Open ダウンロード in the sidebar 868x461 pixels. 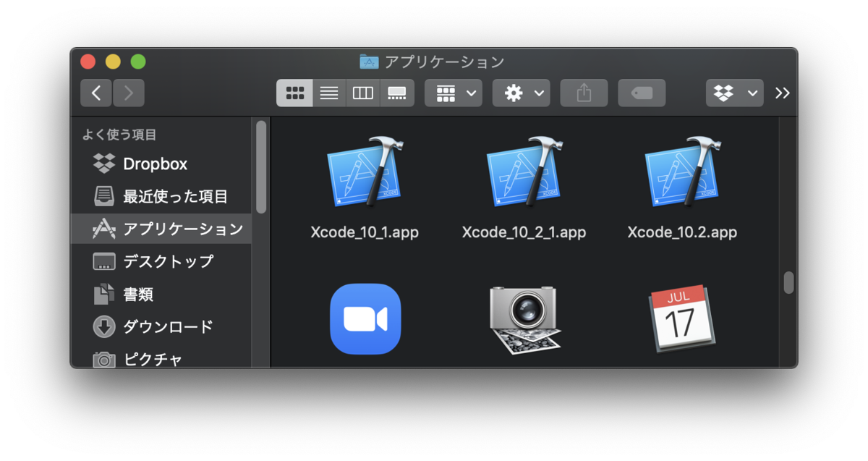click(x=162, y=326)
